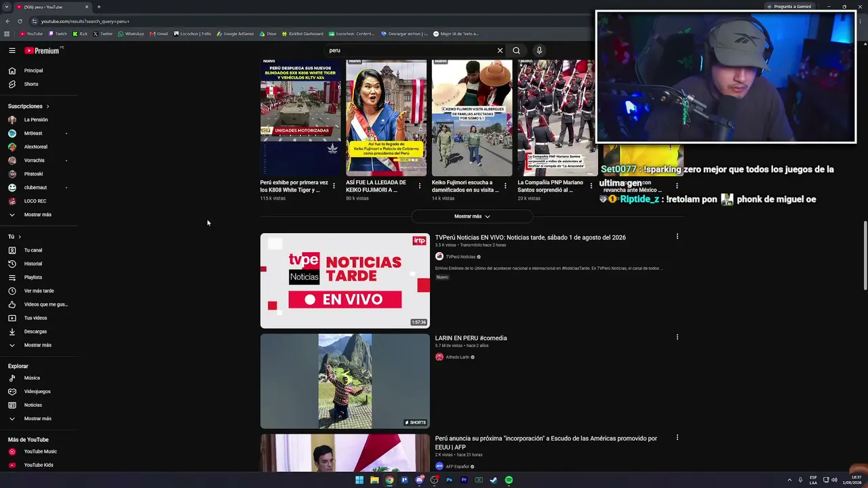The height and width of the screenshot is (488, 868).
Task: Open the Twitch bookmark
Action: coord(58,34)
